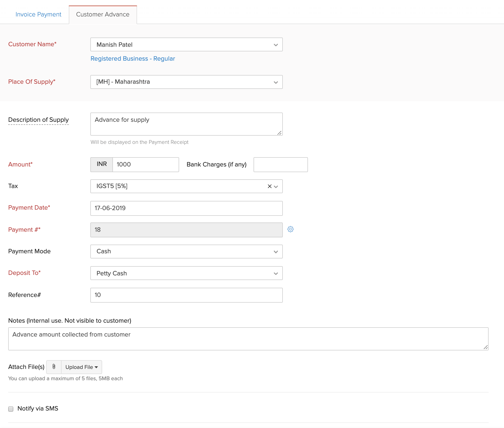Click the INR currency code label
Screen dimensions: 504x428
pos(101,164)
